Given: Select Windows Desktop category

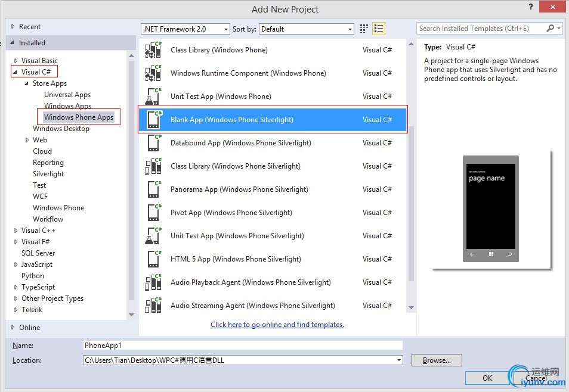Looking at the screenshot, I should (x=61, y=129).
